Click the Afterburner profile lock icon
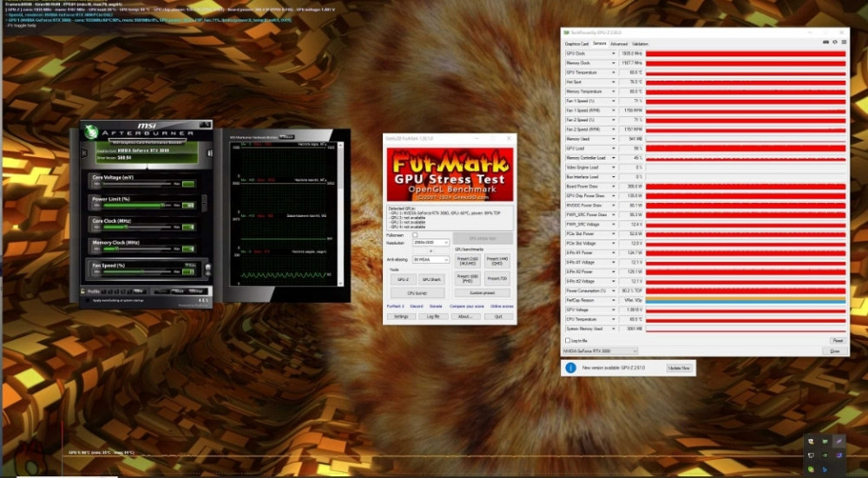This screenshot has width=868, height=478. [82, 291]
